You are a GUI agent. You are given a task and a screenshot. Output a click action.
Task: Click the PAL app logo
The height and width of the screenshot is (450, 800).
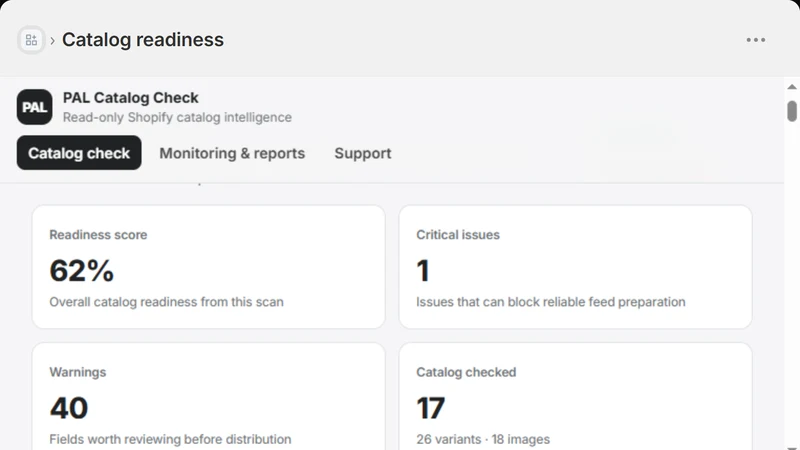coord(35,107)
